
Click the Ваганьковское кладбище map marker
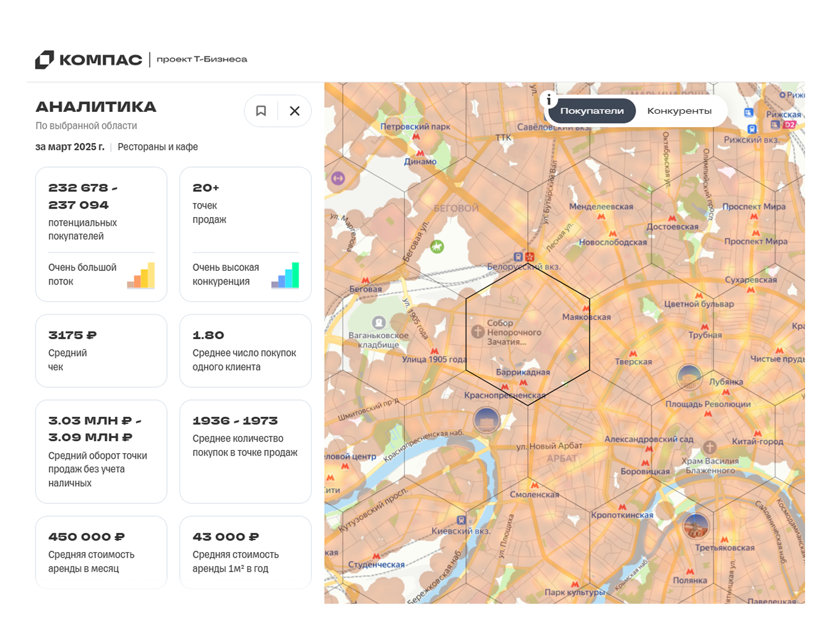(379, 322)
